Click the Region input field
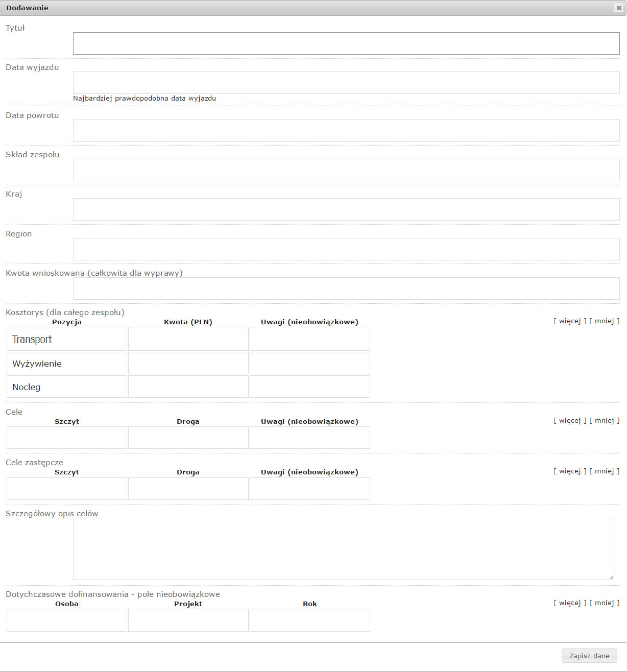Screen dimensions: 627x672 point(346,249)
